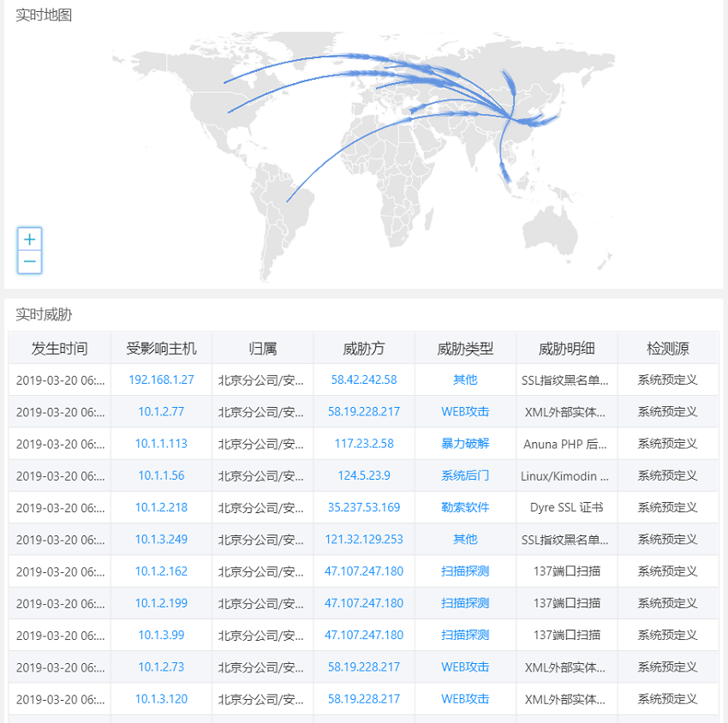Open affected host 10.1.2.162
The height and width of the screenshot is (723, 728).
coord(161,571)
